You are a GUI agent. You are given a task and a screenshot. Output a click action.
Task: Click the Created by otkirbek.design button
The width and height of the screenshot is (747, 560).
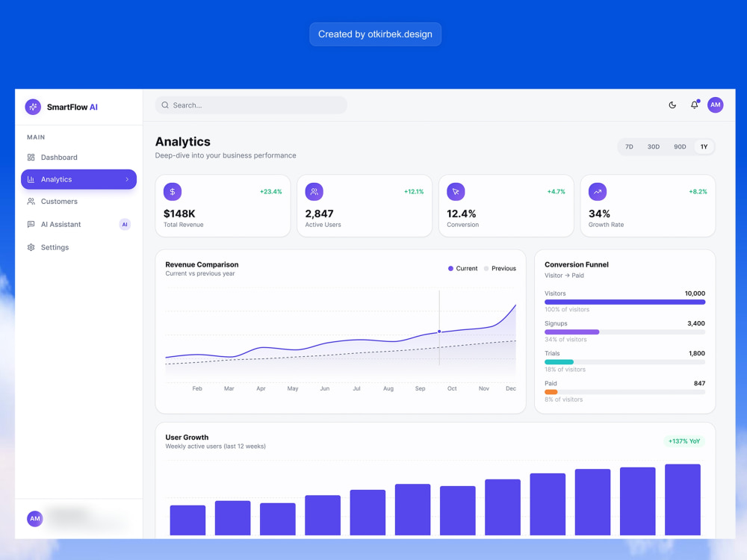click(x=376, y=34)
